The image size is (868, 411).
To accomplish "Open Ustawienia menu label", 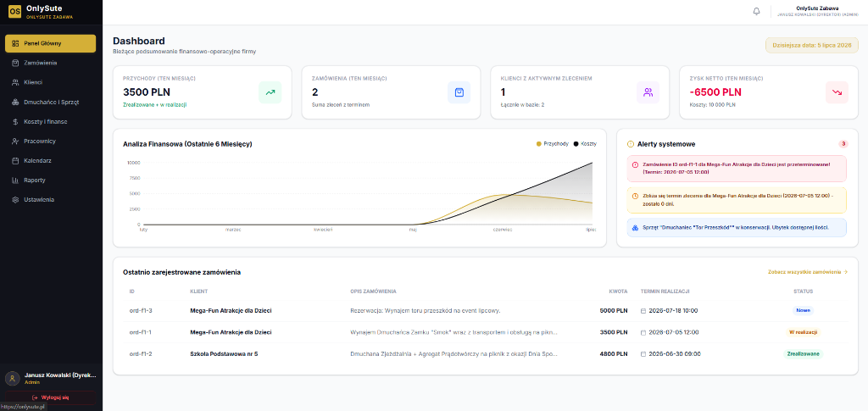I will coord(39,200).
